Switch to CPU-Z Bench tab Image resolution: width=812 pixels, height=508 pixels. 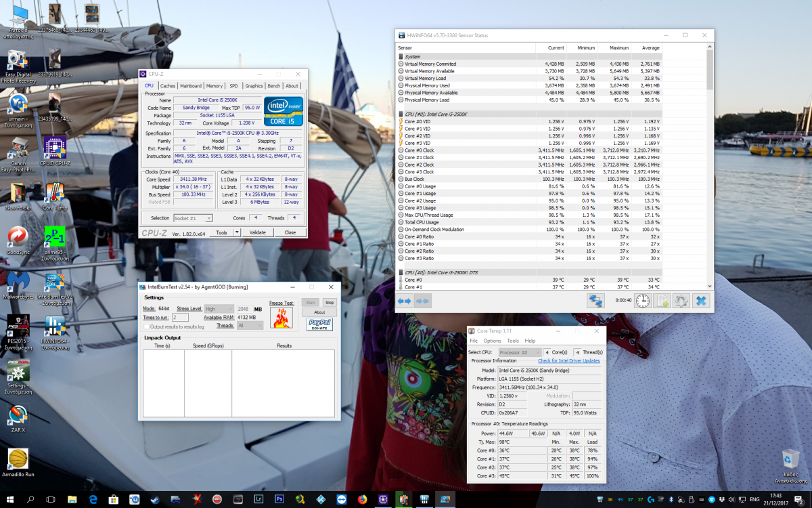pyautogui.click(x=274, y=86)
